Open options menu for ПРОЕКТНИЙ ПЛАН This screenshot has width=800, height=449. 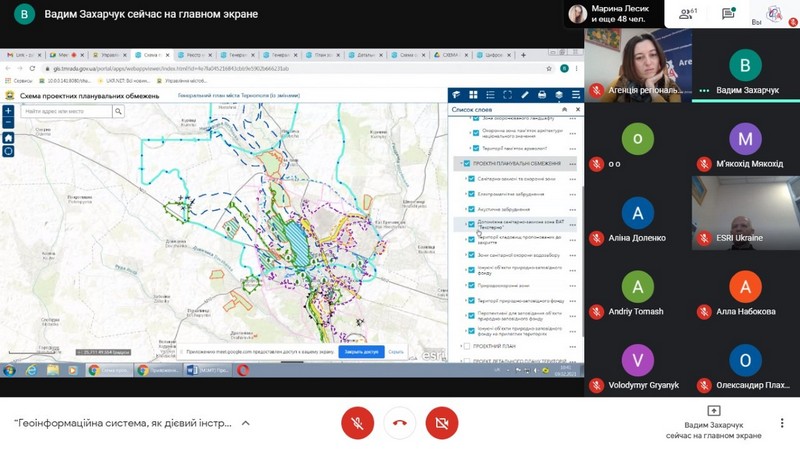(572, 347)
